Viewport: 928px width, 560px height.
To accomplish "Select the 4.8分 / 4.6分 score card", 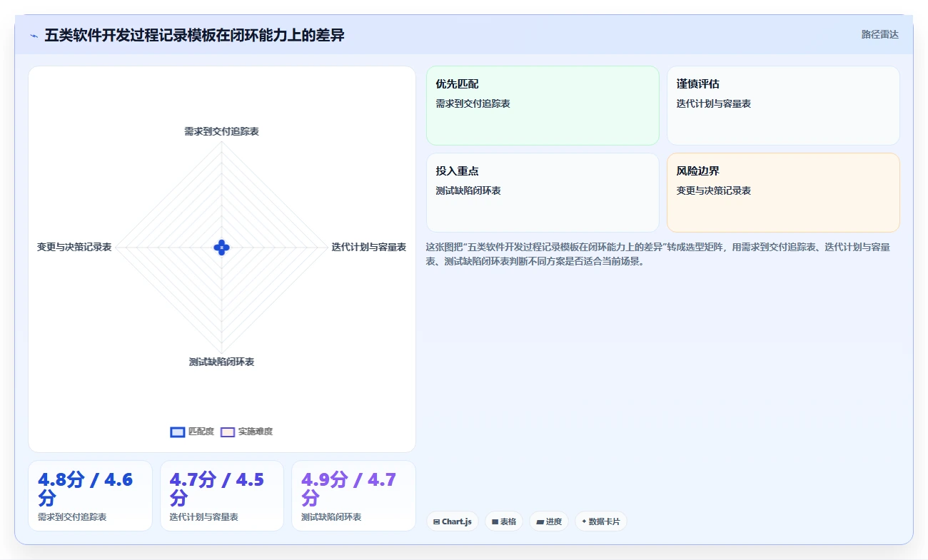I will click(90, 496).
